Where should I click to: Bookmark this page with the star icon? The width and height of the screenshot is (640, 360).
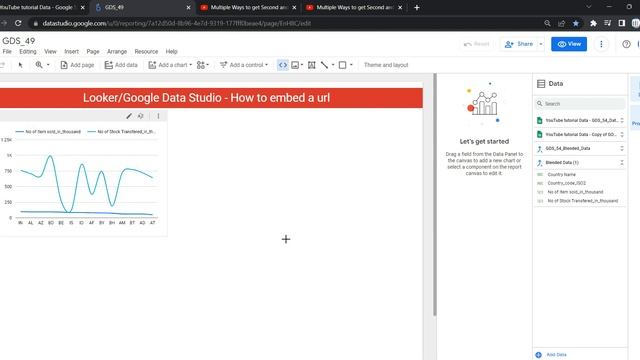click(x=576, y=23)
